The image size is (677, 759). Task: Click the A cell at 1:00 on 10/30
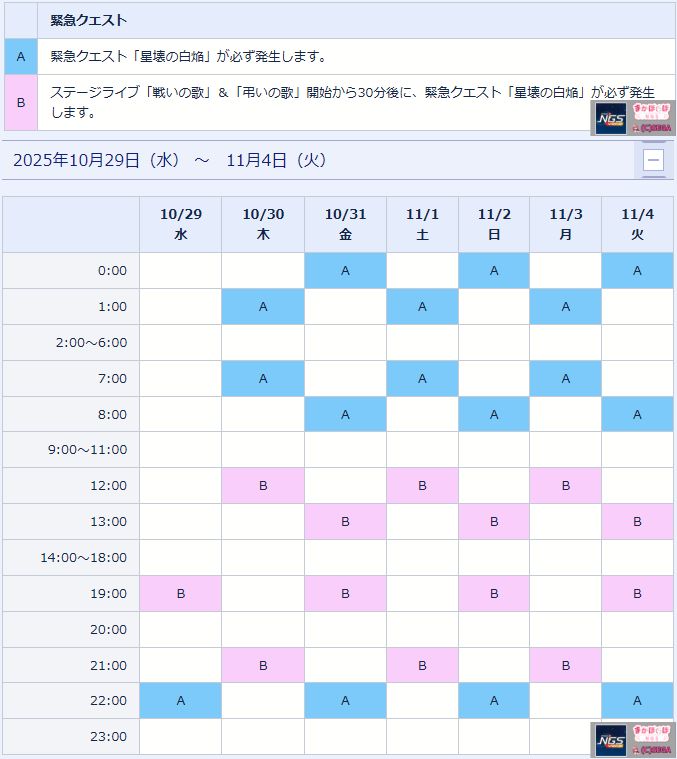(x=263, y=307)
